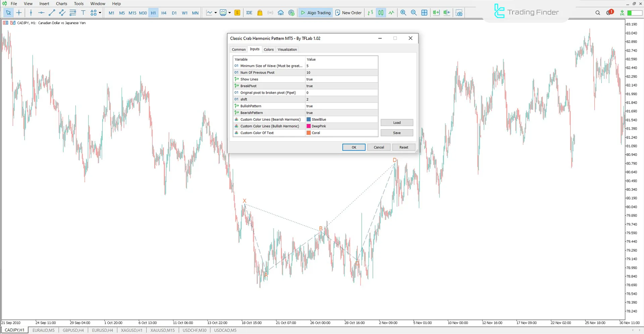Open the Shapes tool dropdown arrow
The height and width of the screenshot is (334, 644).
coord(99,13)
